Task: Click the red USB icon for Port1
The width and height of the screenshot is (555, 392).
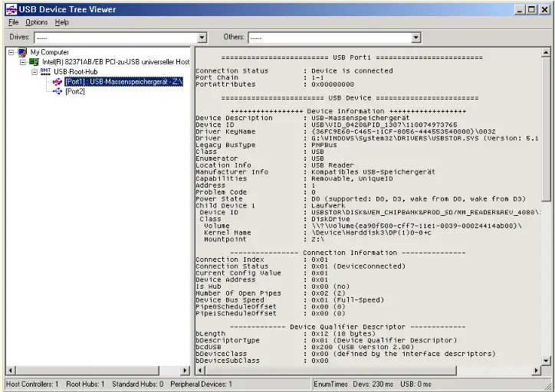Action: coord(57,82)
